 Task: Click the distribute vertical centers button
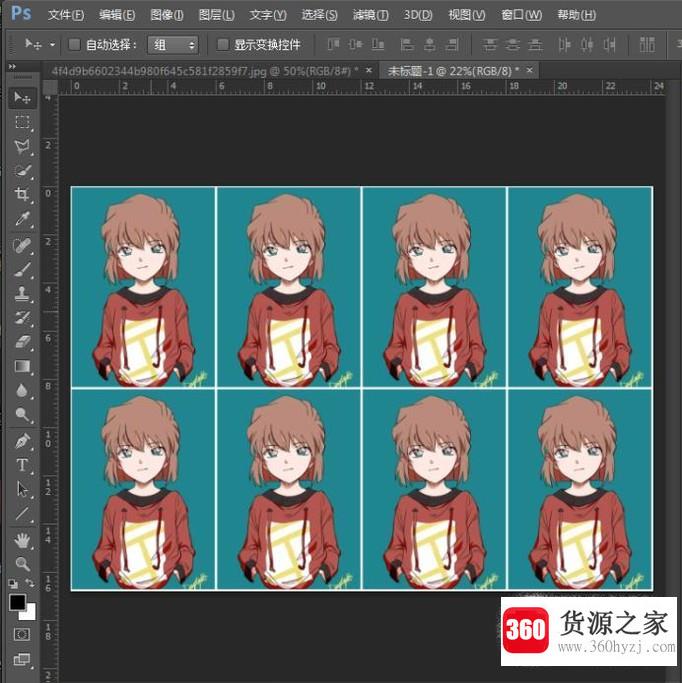pyautogui.click(x=513, y=44)
